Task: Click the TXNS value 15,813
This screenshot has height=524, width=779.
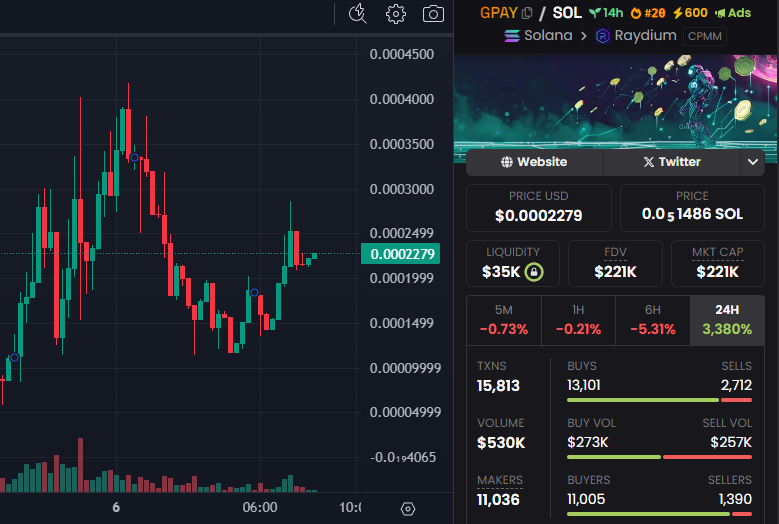Action: point(498,386)
